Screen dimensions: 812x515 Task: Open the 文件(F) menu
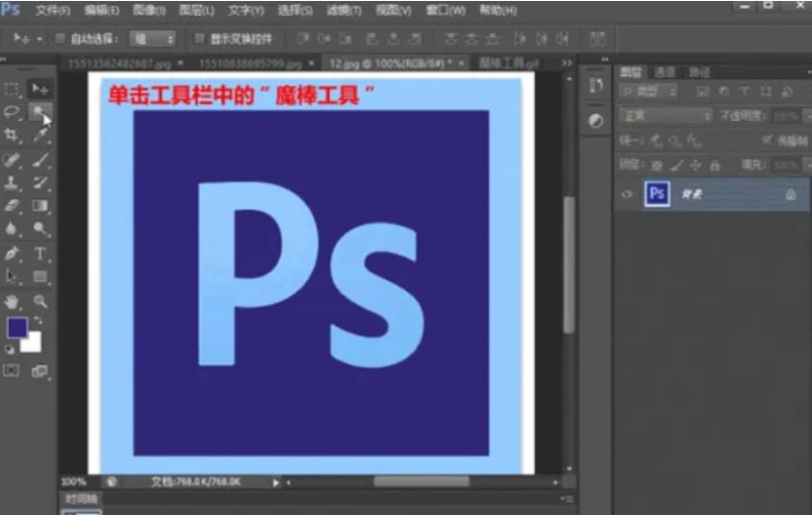point(52,11)
